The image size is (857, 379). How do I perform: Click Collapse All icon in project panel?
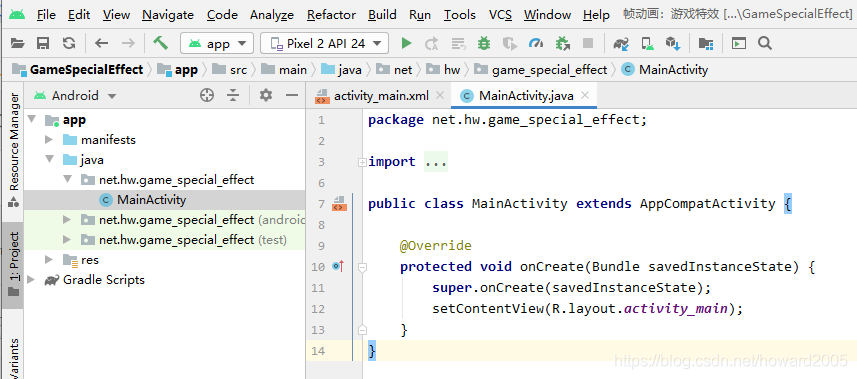point(233,96)
